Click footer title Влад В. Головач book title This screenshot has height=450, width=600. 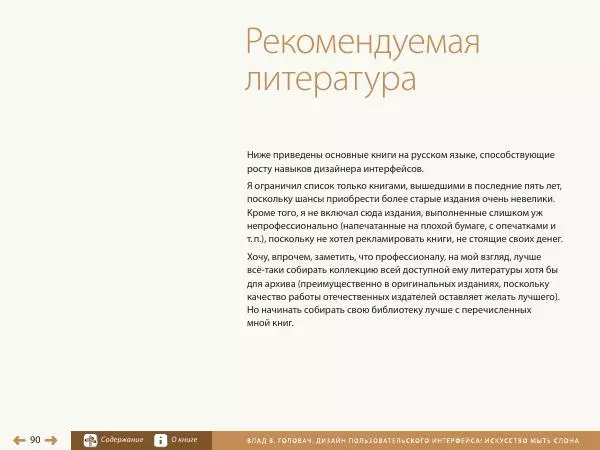413,440
